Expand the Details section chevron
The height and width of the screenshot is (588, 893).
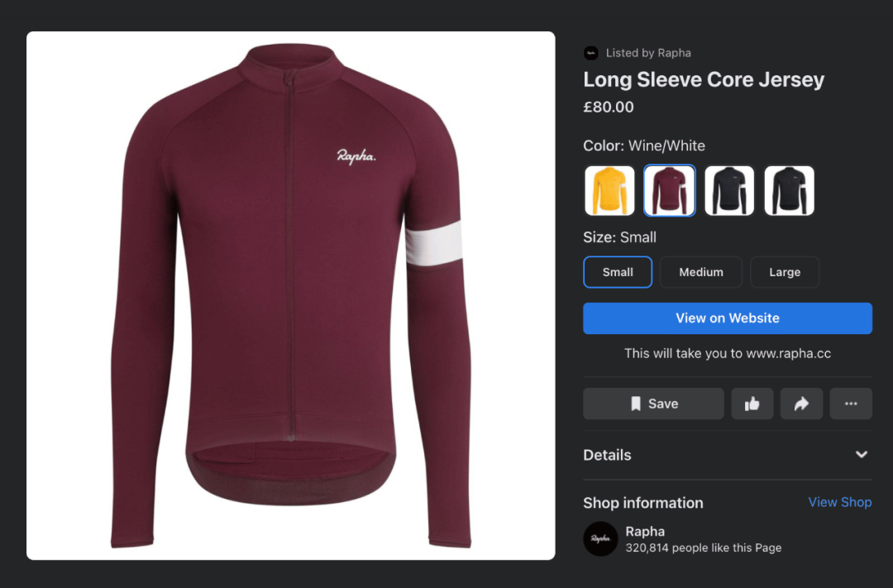point(862,455)
